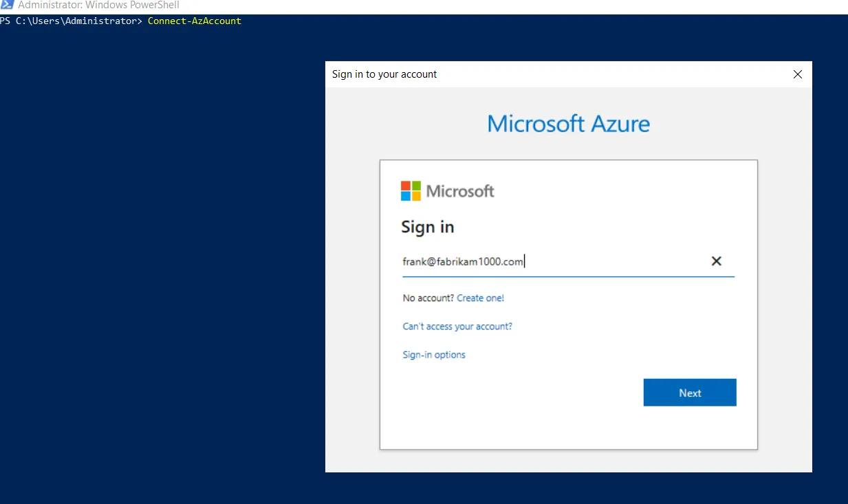Click the 'No account?' label text
Viewport: 848px width, 504px height.
point(428,298)
